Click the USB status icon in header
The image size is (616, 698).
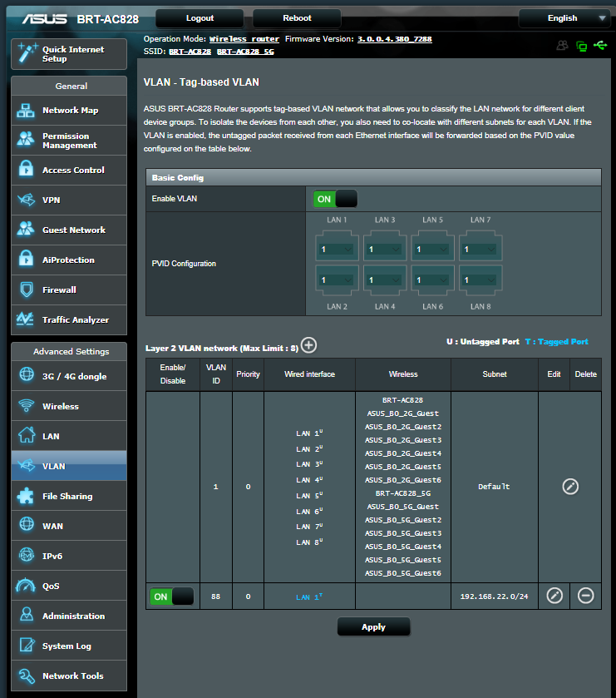[600, 46]
